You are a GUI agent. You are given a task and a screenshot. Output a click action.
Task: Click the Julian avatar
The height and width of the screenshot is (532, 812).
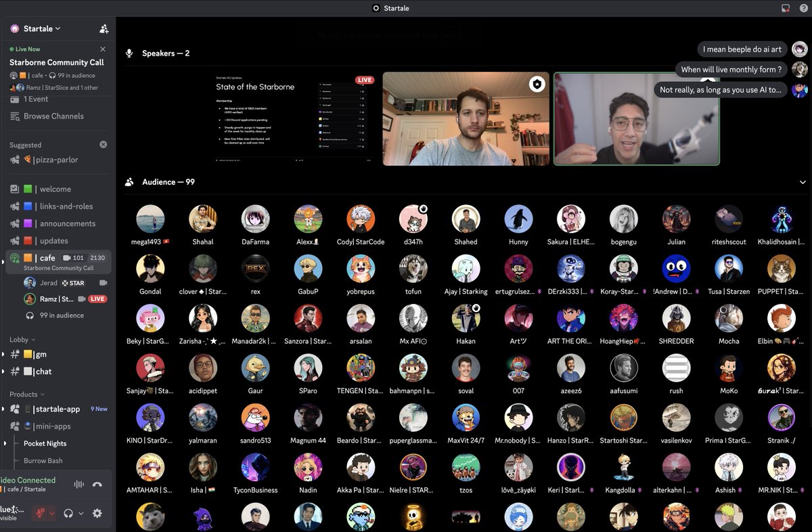[676, 219]
